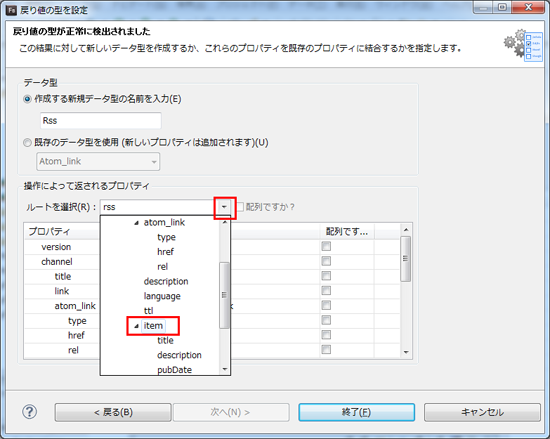Collapse the atom_link node in dropdown list

coord(136,223)
